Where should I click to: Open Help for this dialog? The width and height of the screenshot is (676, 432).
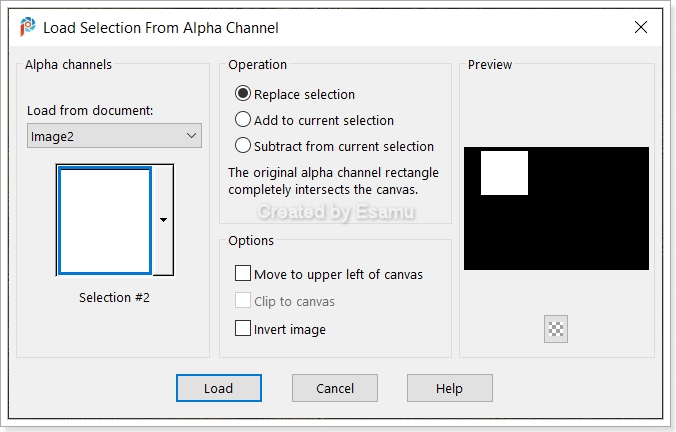[x=450, y=388]
